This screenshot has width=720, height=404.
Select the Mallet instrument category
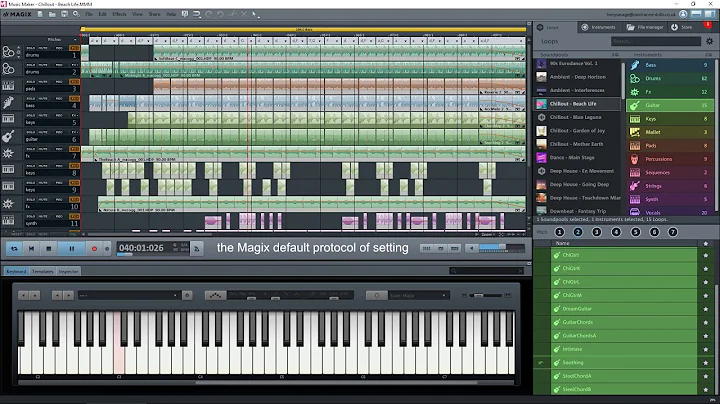coord(670,132)
